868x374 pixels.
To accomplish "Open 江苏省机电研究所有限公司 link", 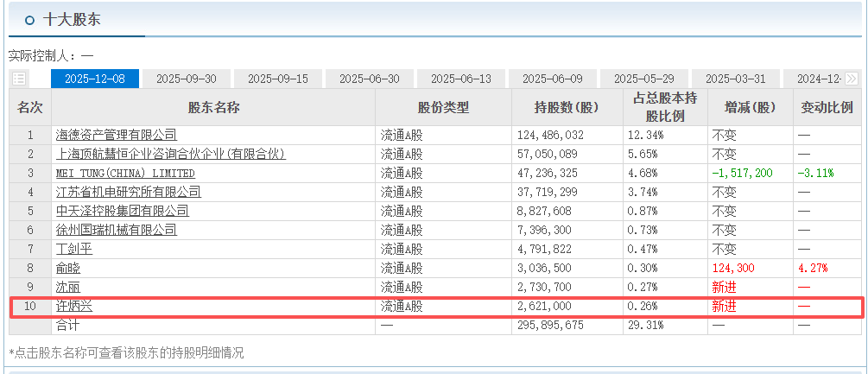I will [x=129, y=192].
